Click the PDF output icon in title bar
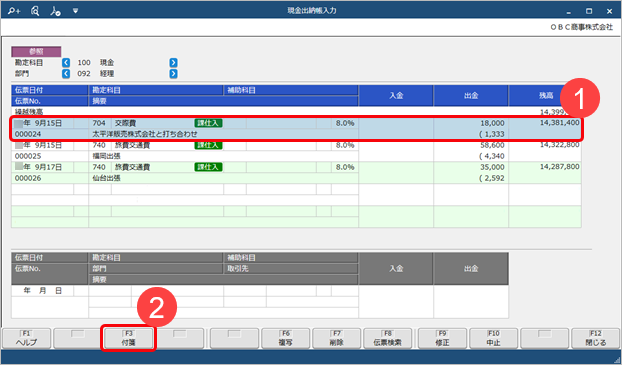 coord(55,11)
